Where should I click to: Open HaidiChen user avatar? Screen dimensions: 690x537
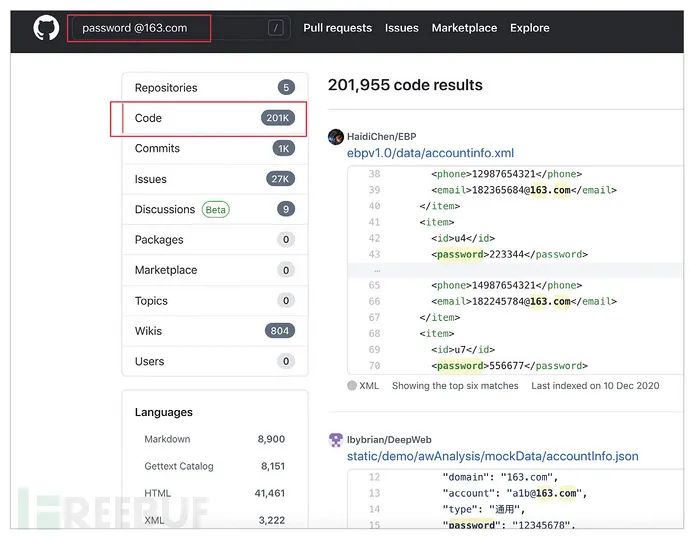point(336,136)
